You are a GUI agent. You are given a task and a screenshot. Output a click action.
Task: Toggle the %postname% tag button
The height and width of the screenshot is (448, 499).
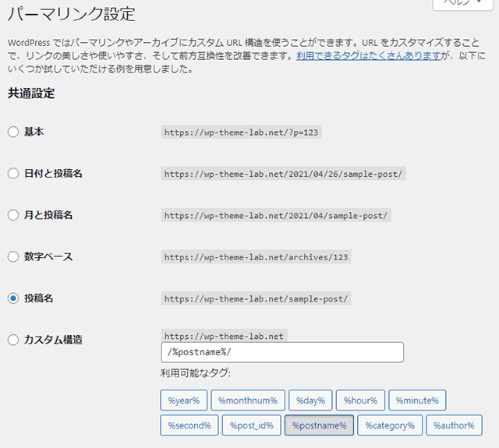319,425
